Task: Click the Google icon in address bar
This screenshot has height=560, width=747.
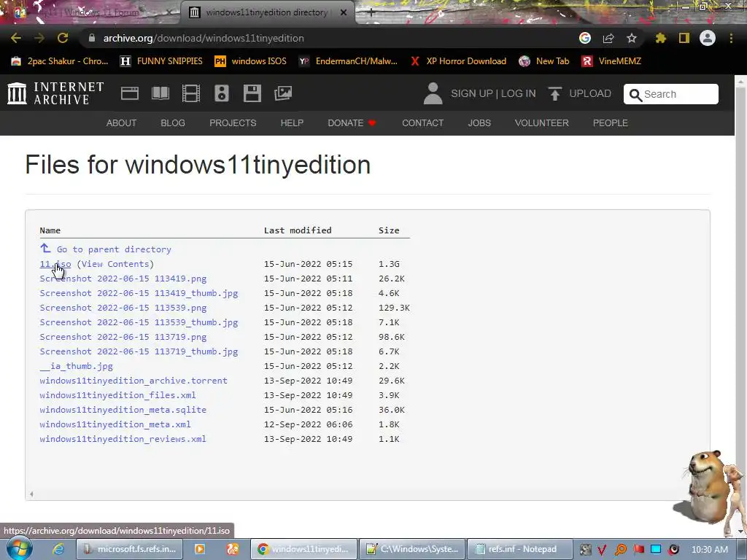Action: pos(585,38)
